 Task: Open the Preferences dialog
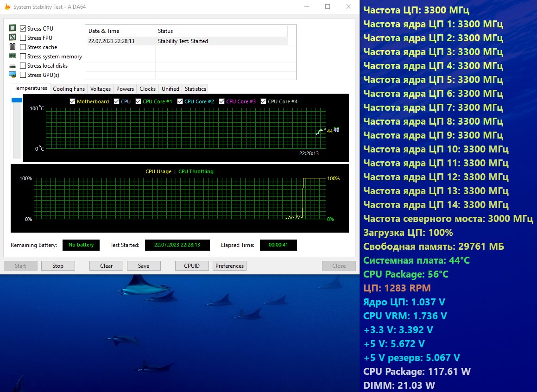click(x=229, y=266)
